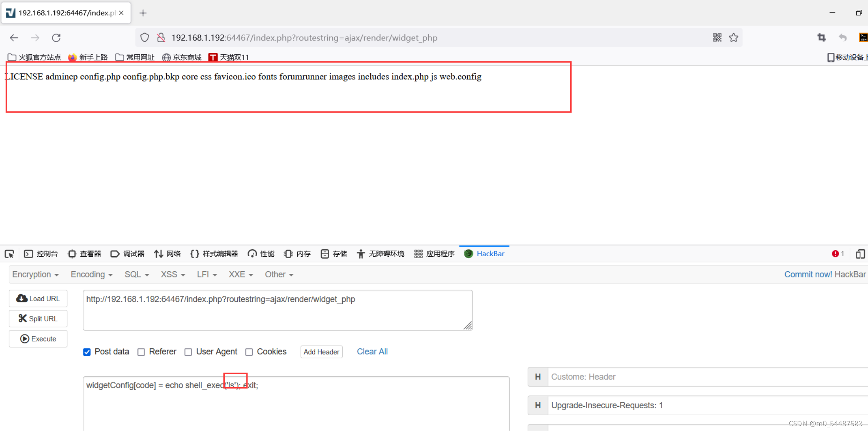Toggle the responsive design mode icon

pos(860,254)
